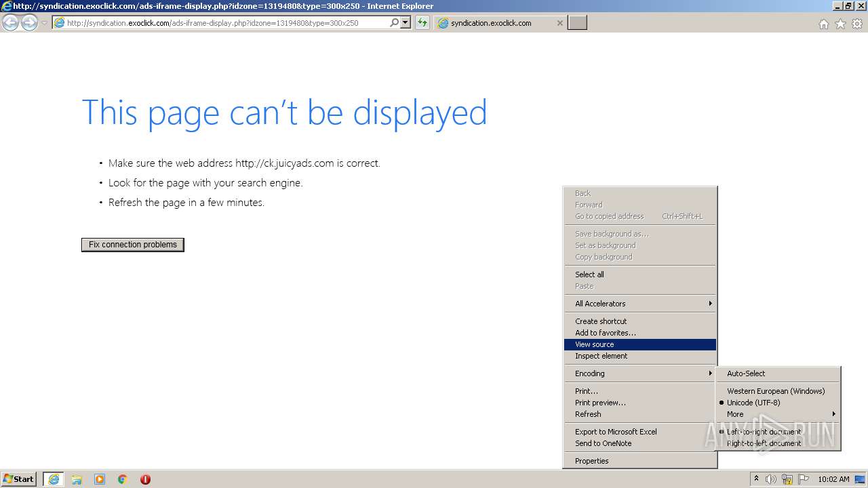
Task: Choose Print preview... menu entry
Action: click(x=640, y=403)
